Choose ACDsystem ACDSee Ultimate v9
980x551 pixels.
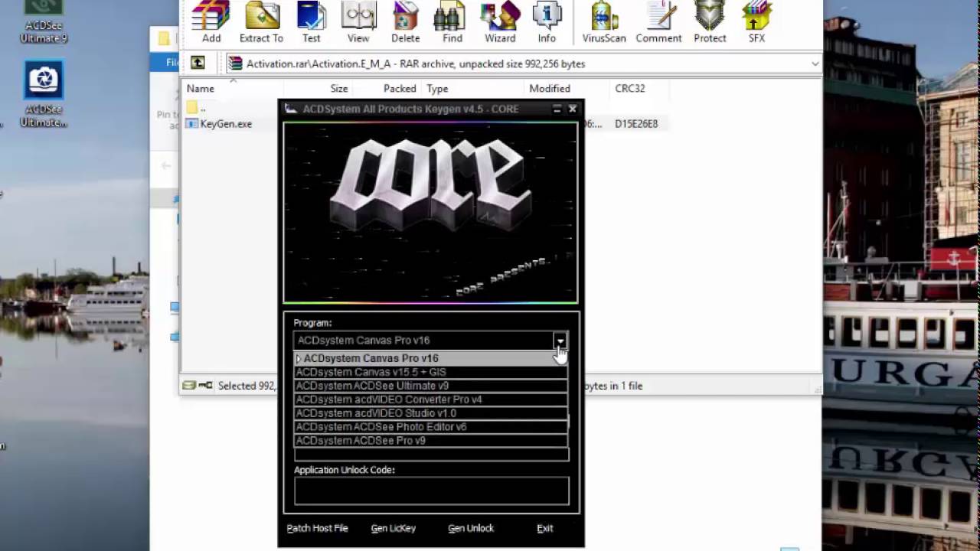tap(431, 386)
